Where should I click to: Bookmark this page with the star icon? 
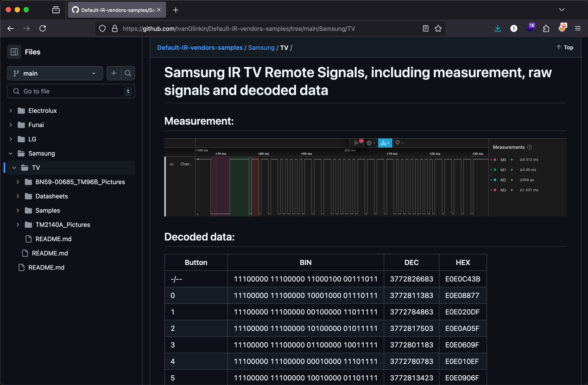[x=438, y=29]
